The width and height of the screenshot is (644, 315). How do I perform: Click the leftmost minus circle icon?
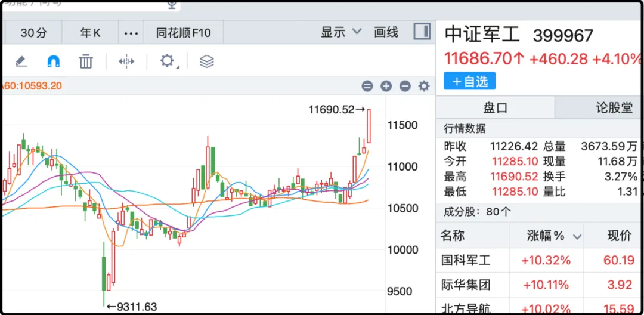367,86
